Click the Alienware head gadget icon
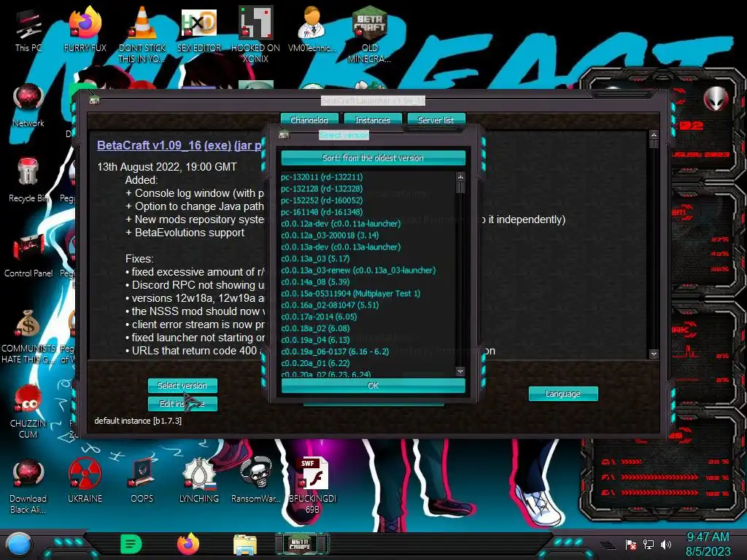747x560 pixels. click(716, 99)
